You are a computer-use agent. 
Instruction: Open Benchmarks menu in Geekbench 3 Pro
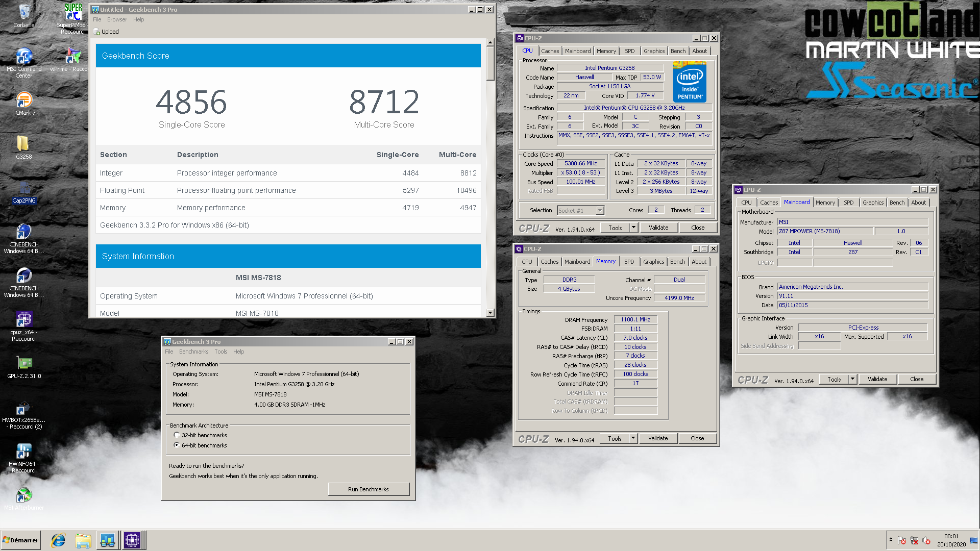tap(193, 352)
